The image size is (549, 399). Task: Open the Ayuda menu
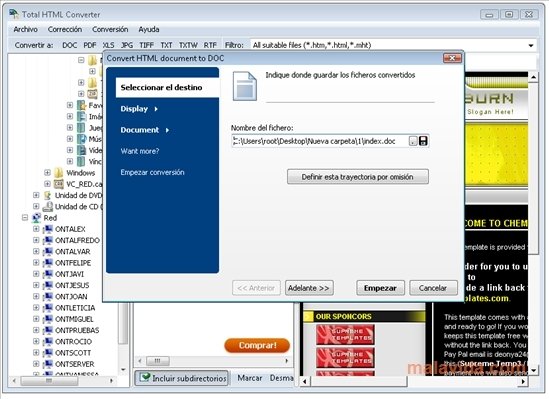pyautogui.click(x=149, y=29)
